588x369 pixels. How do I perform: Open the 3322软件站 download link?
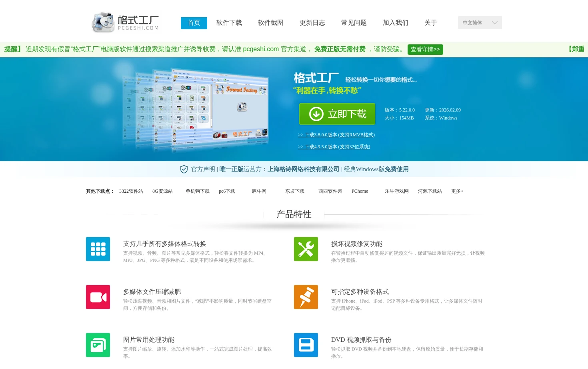tap(131, 191)
